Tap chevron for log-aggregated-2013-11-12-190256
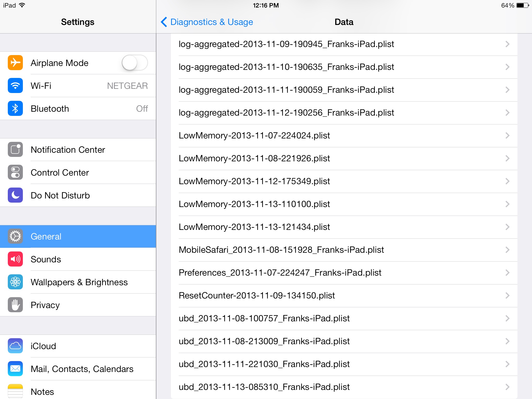The width and height of the screenshot is (532, 399). pos(507,113)
